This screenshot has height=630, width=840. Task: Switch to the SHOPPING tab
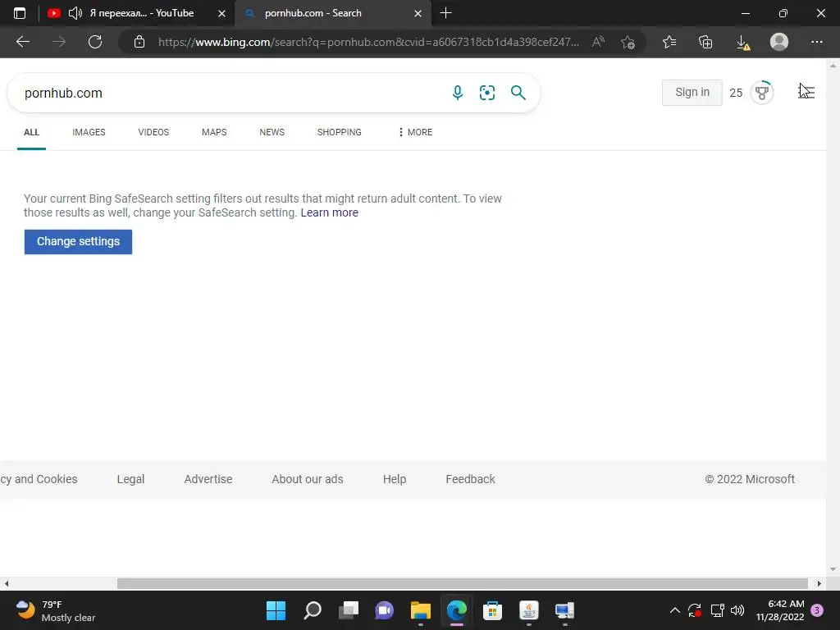339,132
